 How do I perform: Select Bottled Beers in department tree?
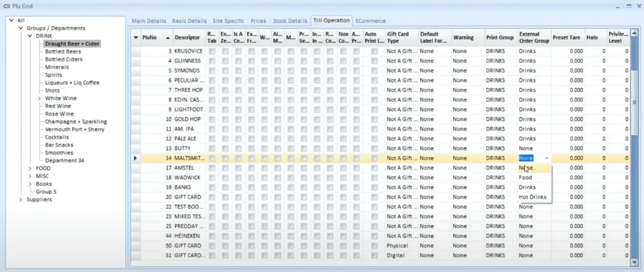pos(63,51)
